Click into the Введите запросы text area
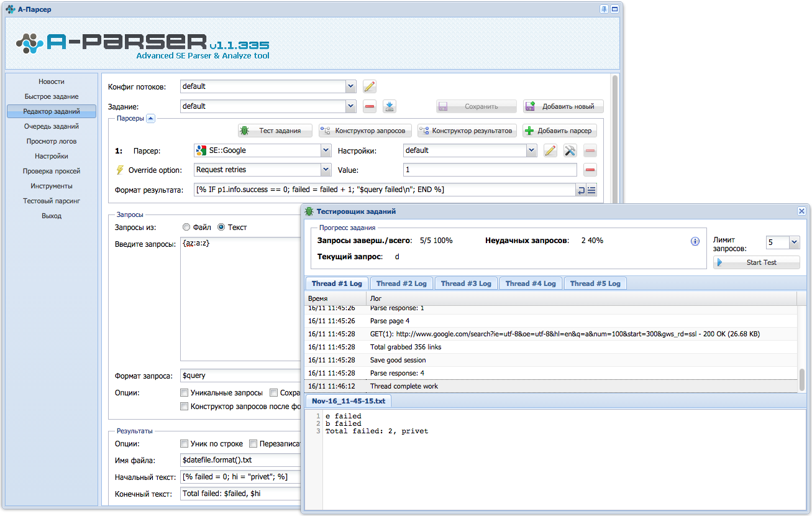The width and height of the screenshot is (812, 516). point(240,298)
